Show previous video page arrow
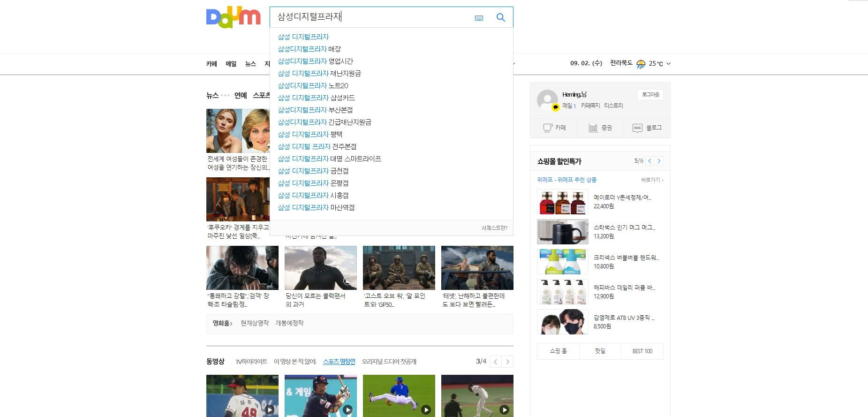Image resolution: width=868 pixels, height=417 pixels. 496,362
